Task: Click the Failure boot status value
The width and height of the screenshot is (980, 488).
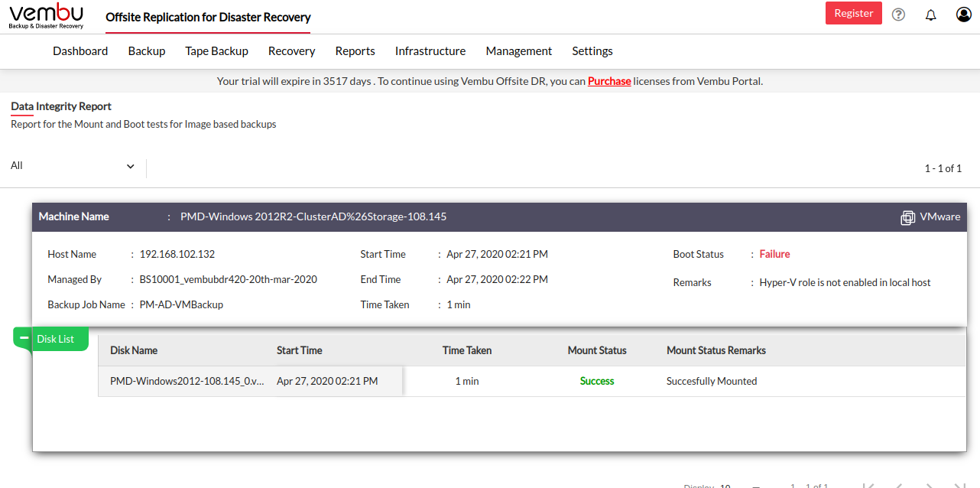Action: 774,254
